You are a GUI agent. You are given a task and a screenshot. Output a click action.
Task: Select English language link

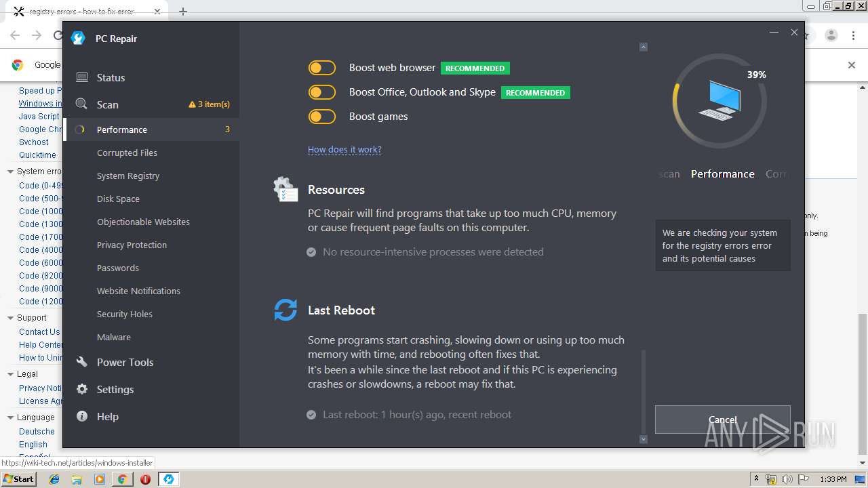pos(33,445)
